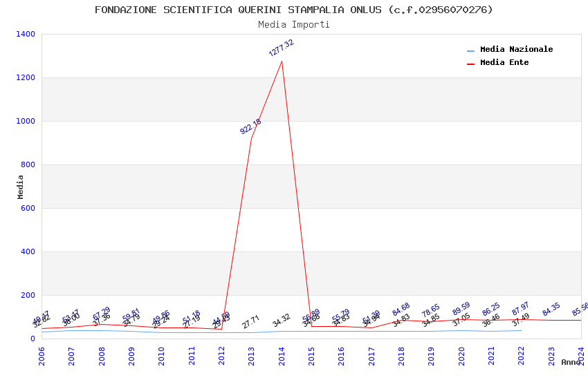The image size is (588, 380).
Task: Click the 89.59 data label for 2020
Action: [461, 309]
